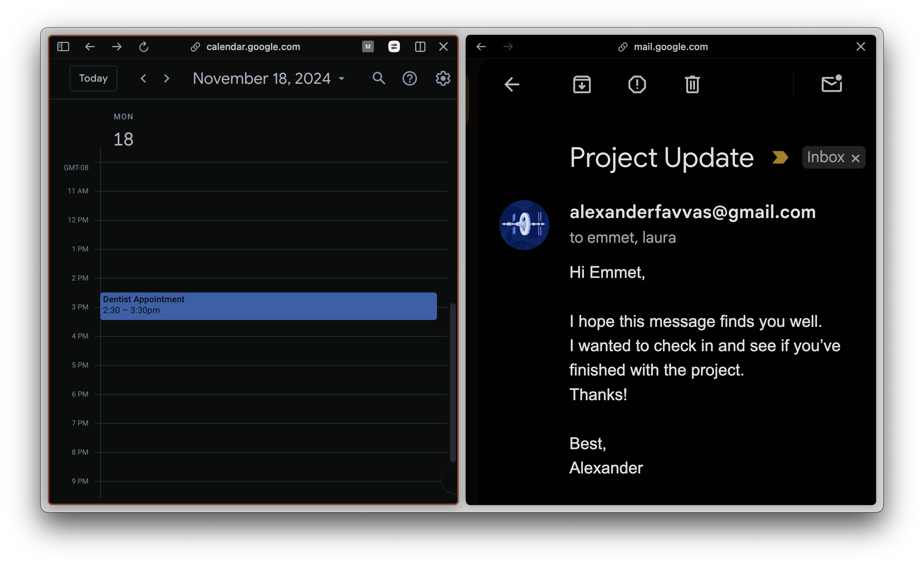The image size is (924, 566).
Task: Open the November 18, 2024 date dropdown
Action: click(269, 78)
